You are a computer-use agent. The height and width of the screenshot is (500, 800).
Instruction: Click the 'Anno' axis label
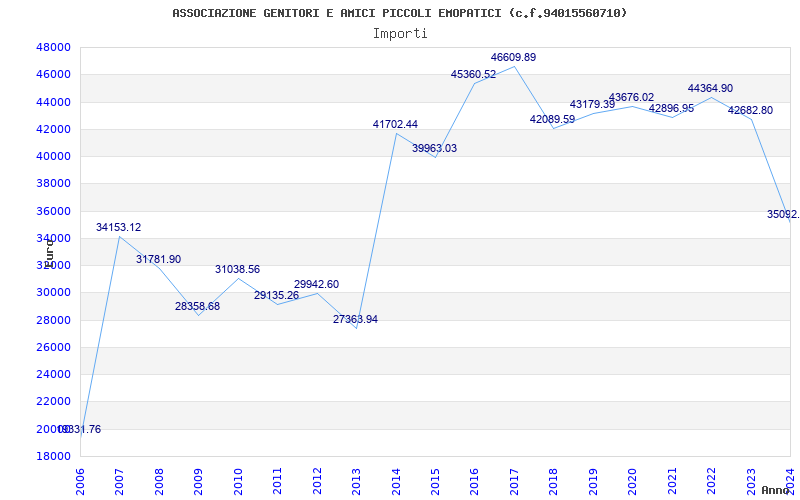tap(776, 491)
